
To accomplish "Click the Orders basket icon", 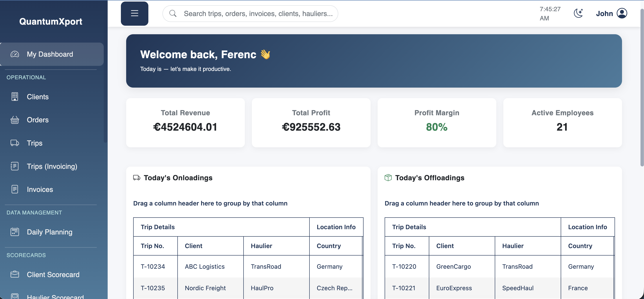I will tap(15, 120).
